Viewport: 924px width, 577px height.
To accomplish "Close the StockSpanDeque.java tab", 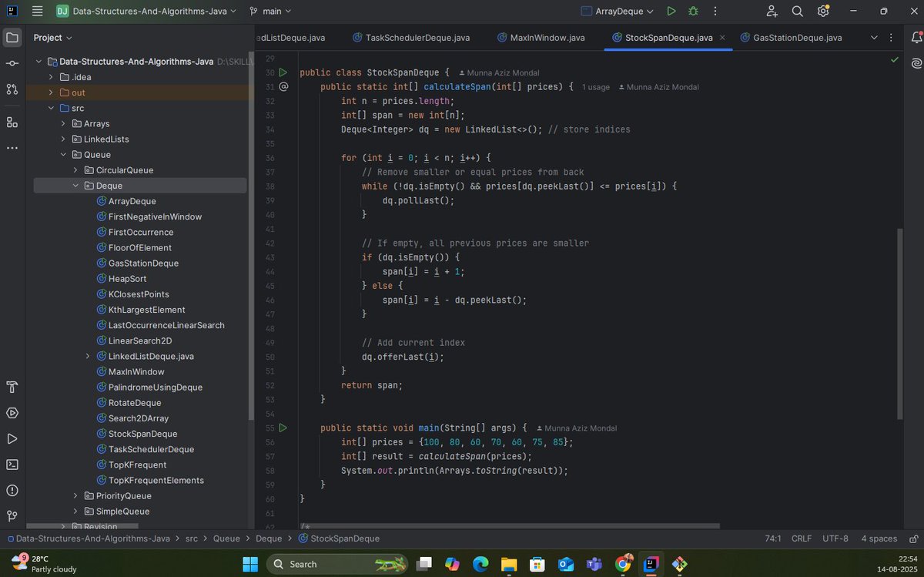I will tap(722, 37).
